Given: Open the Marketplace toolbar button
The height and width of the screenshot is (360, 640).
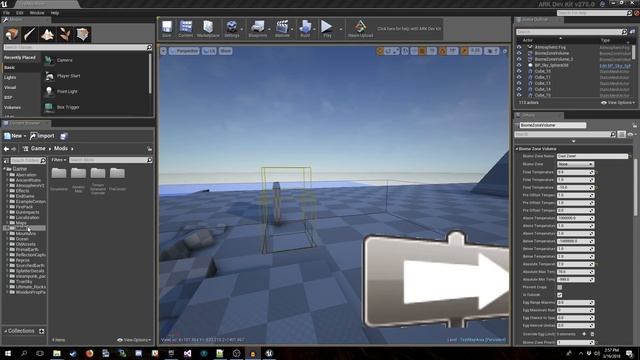Looking at the screenshot, I should pyautogui.click(x=208, y=29).
